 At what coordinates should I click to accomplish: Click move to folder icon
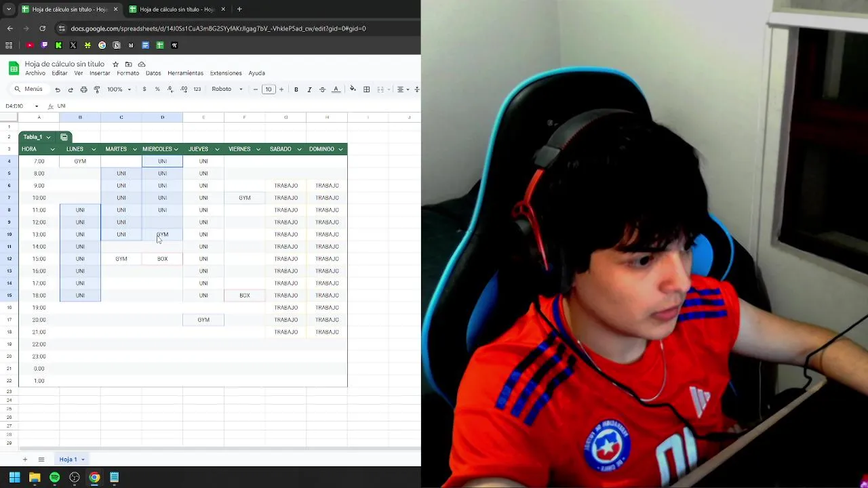pyautogui.click(x=128, y=64)
